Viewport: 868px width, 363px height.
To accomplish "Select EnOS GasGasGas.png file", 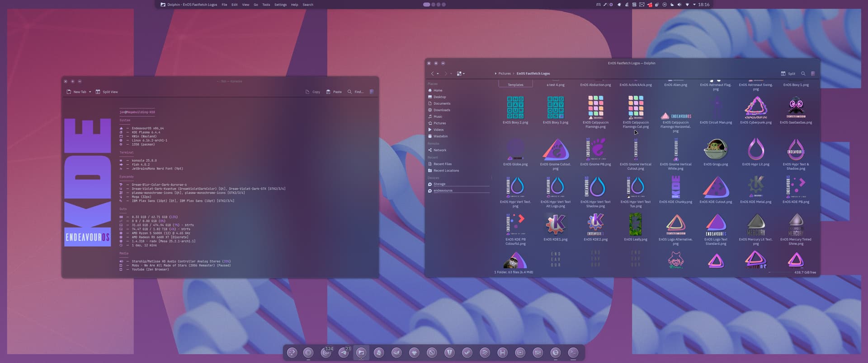I will coord(796,110).
